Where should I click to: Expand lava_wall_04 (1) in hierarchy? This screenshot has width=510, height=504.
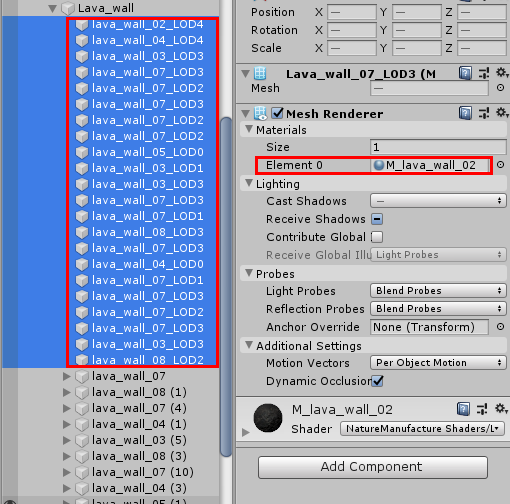67,424
